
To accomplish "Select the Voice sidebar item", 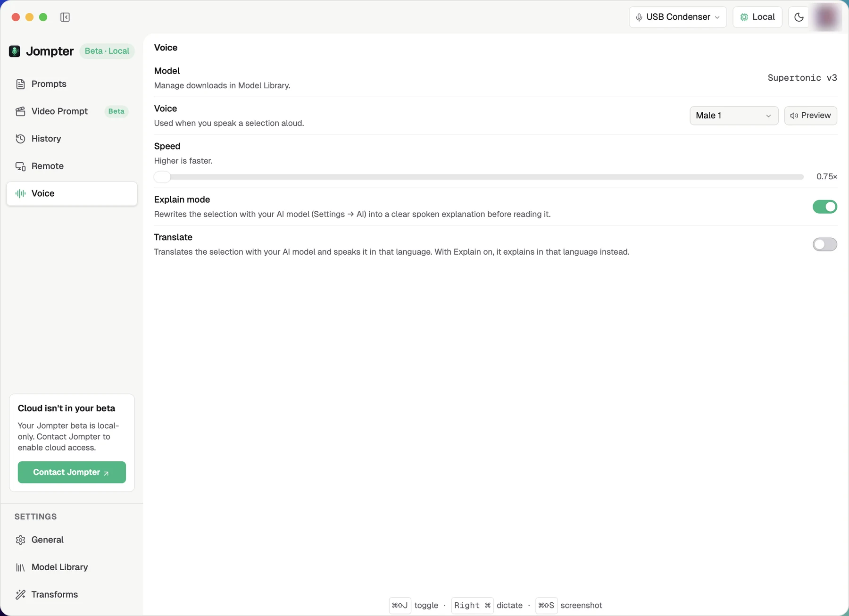I will pyautogui.click(x=72, y=193).
